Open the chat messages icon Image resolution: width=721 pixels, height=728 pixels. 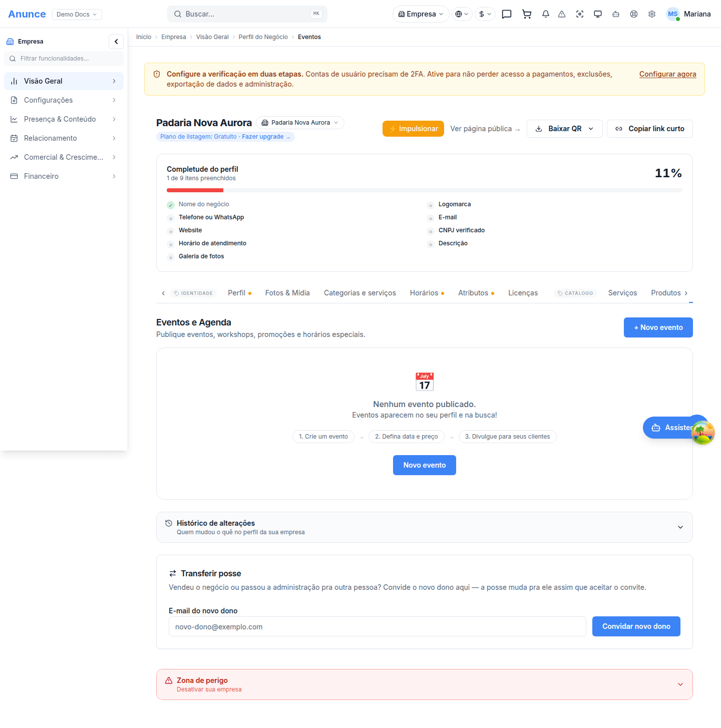(507, 14)
